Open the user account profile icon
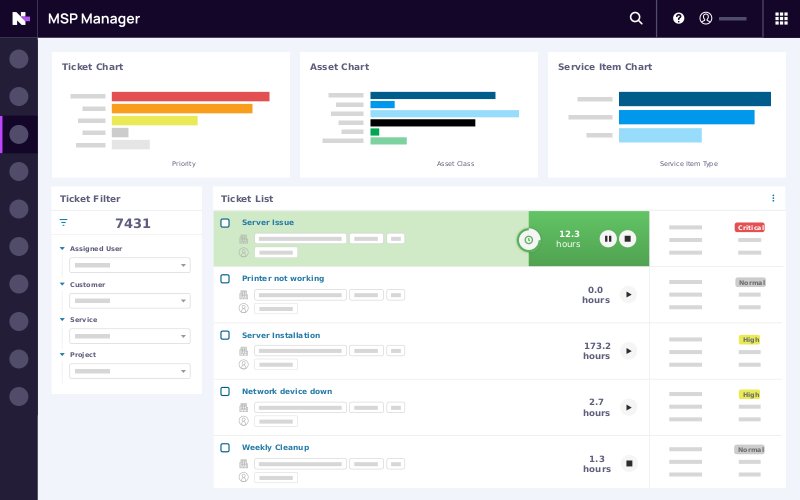The width and height of the screenshot is (800, 500). 706,18
